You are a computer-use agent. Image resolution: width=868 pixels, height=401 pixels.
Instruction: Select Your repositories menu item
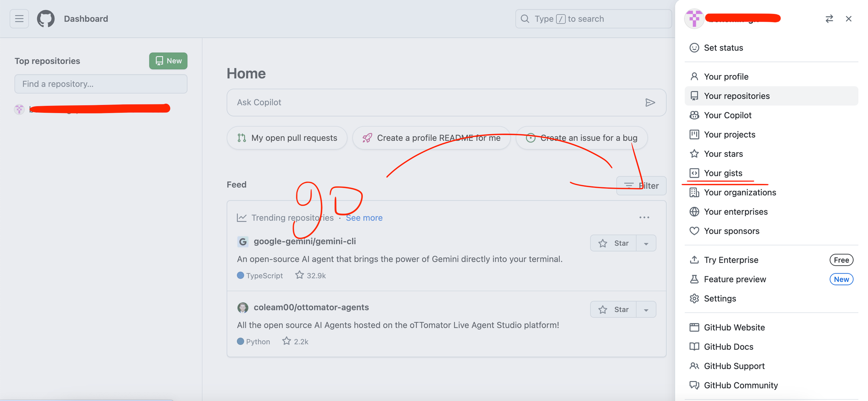(x=771, y=96)
